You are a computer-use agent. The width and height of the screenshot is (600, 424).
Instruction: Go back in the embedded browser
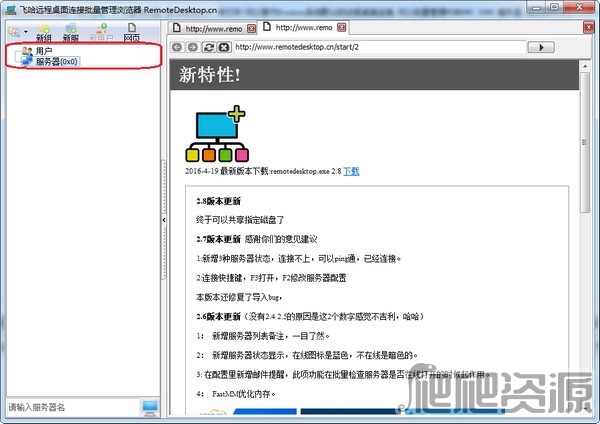[x=177, y=47]
